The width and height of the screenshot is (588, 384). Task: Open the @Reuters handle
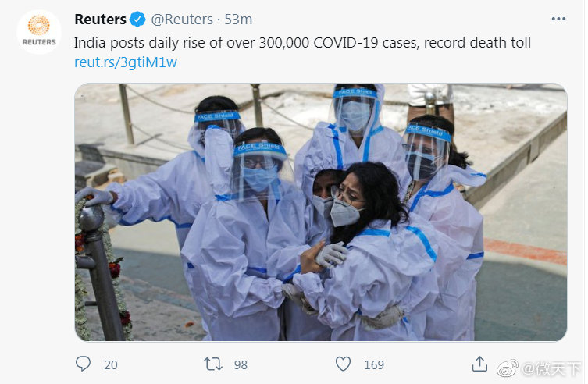click(x=182, y=19)
